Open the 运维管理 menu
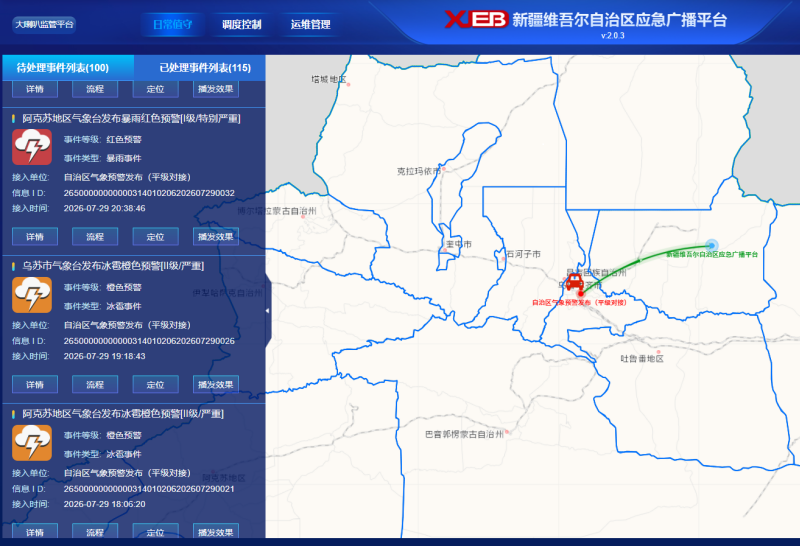 pyautogui.click(x=310, y=24)
